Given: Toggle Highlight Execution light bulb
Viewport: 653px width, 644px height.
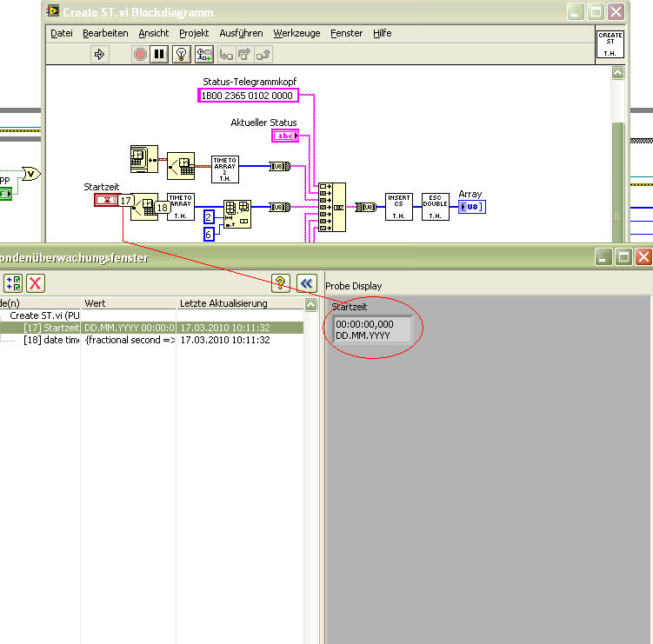Looking at the screenshot, I should [x=181, y=55].
